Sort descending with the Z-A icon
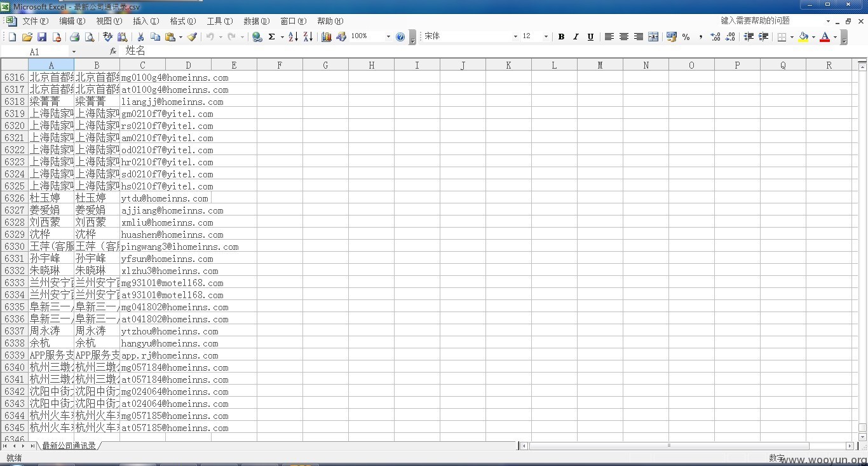This screenshot has width=868, height=466. tap(308, 37)
